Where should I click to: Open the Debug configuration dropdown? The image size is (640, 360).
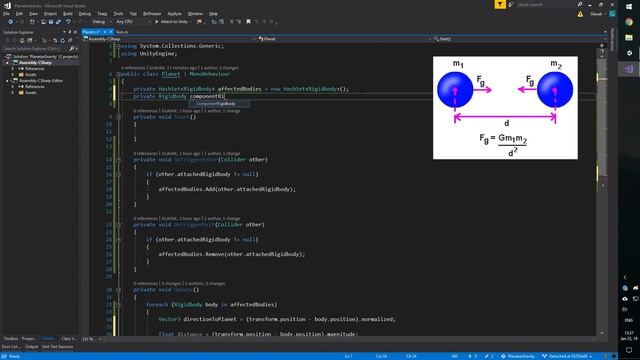click(102, 22)
